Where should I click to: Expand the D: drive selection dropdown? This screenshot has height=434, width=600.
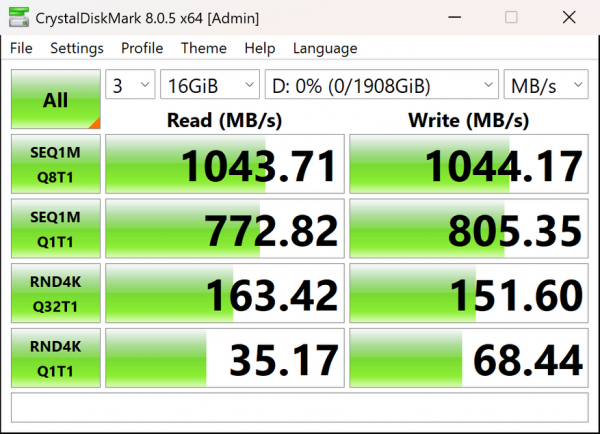tap(382, 84)
